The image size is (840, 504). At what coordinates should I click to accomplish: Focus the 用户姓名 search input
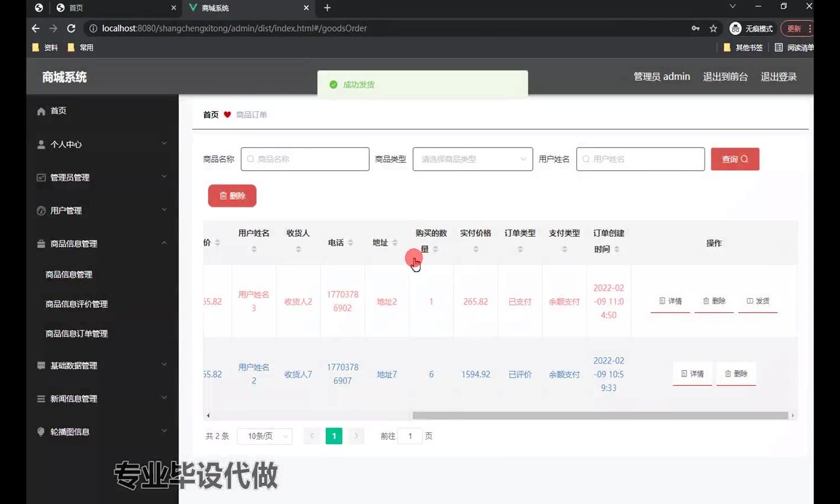[x=640, y=159]
